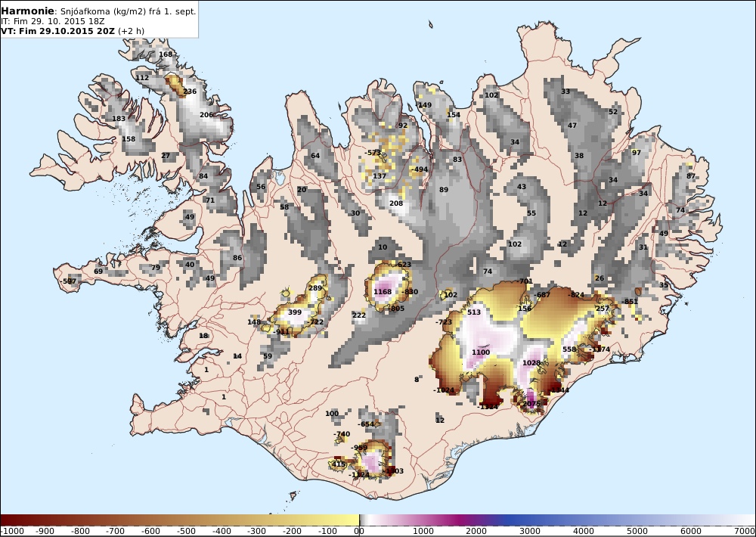The image size is (756, 537).
Task: Click the 69 map value
Action: [98, 272]
